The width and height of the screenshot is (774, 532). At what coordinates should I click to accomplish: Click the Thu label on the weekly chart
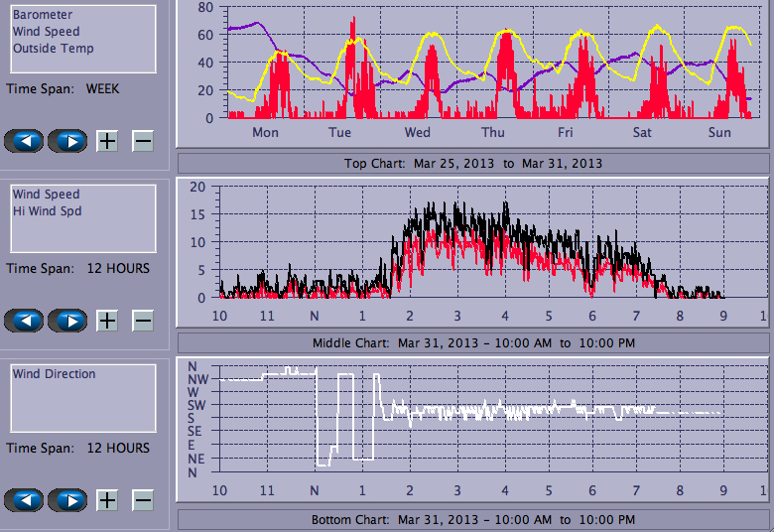(492, 133)
